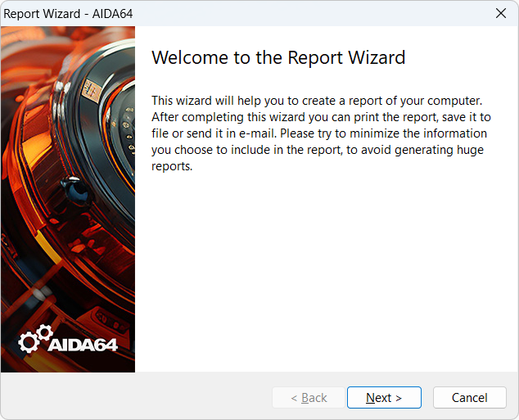This screenshot has height=420, width=519.
Task: Click the 'Welcome to the Report Wizard' heading
Action: [x=278, y=57]
